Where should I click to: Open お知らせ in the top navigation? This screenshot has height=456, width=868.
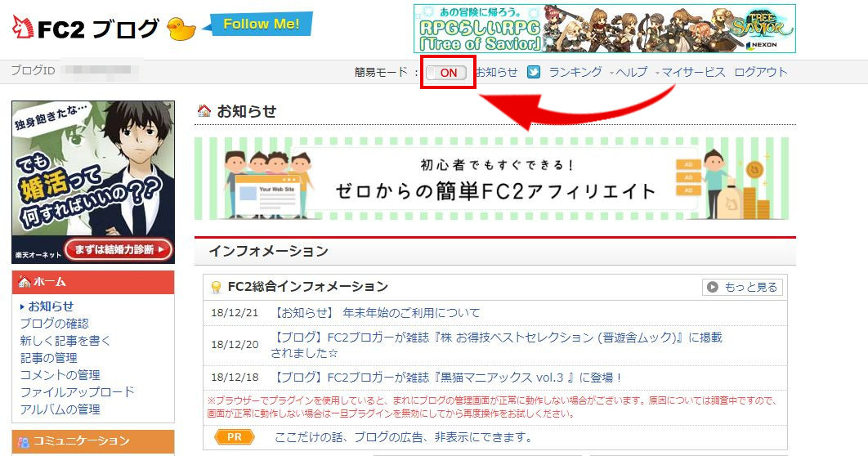tap(497, 72)
